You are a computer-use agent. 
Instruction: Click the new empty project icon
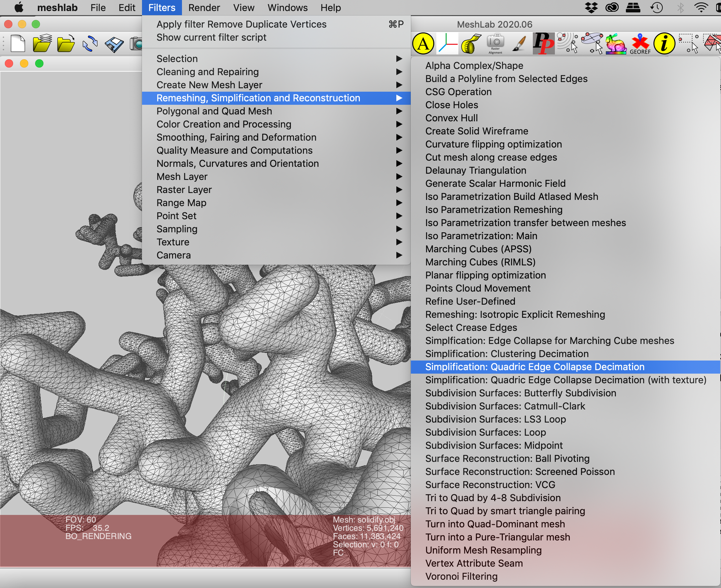coord(18,44)
